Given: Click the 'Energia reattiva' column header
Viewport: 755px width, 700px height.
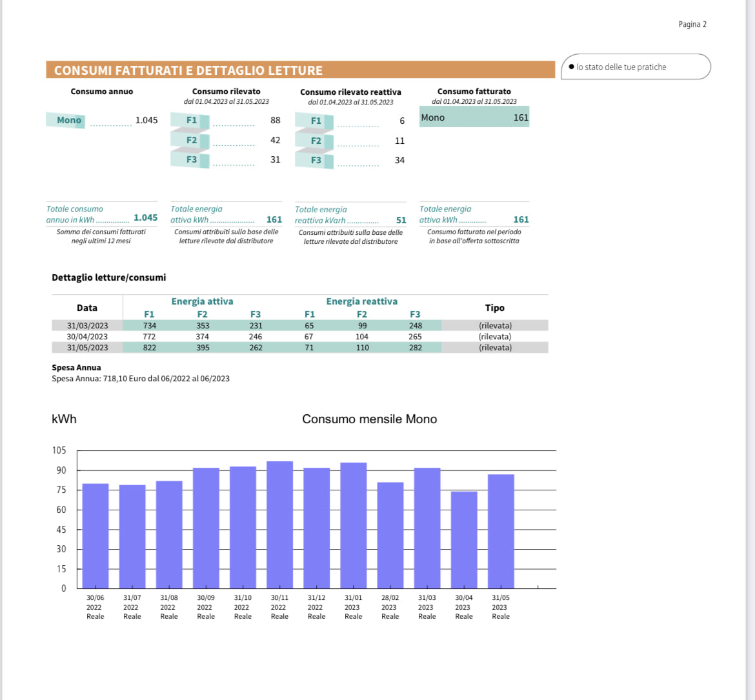Looking at the screenshot, I should coord(361,301).
